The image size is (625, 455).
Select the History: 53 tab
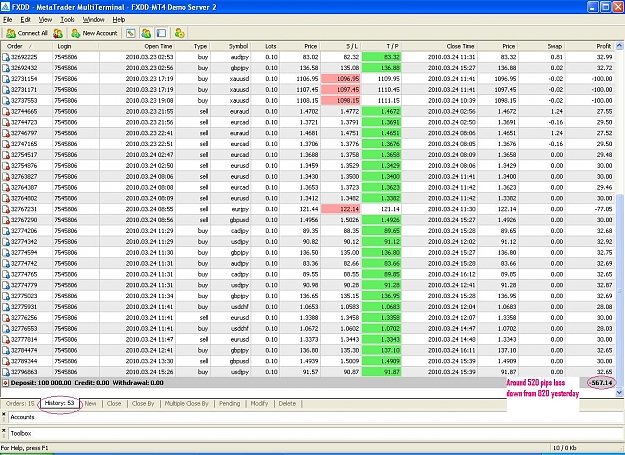[x=59, y=403]
